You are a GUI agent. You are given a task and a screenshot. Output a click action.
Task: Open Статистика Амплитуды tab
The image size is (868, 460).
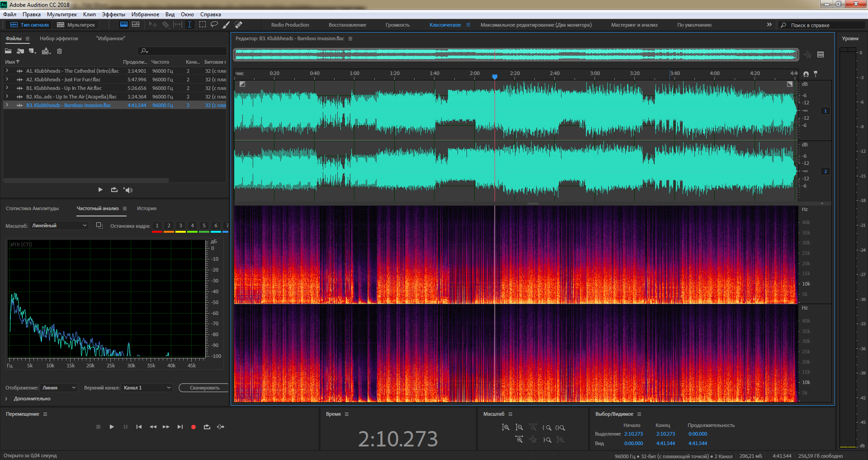click(x=33, y=208)
